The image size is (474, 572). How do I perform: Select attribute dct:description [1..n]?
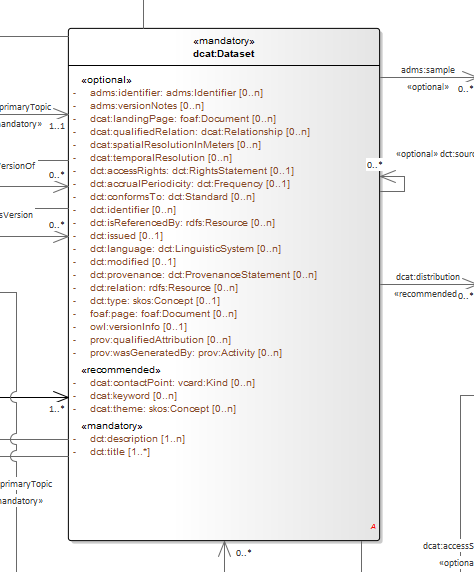[x=137, y=439]
